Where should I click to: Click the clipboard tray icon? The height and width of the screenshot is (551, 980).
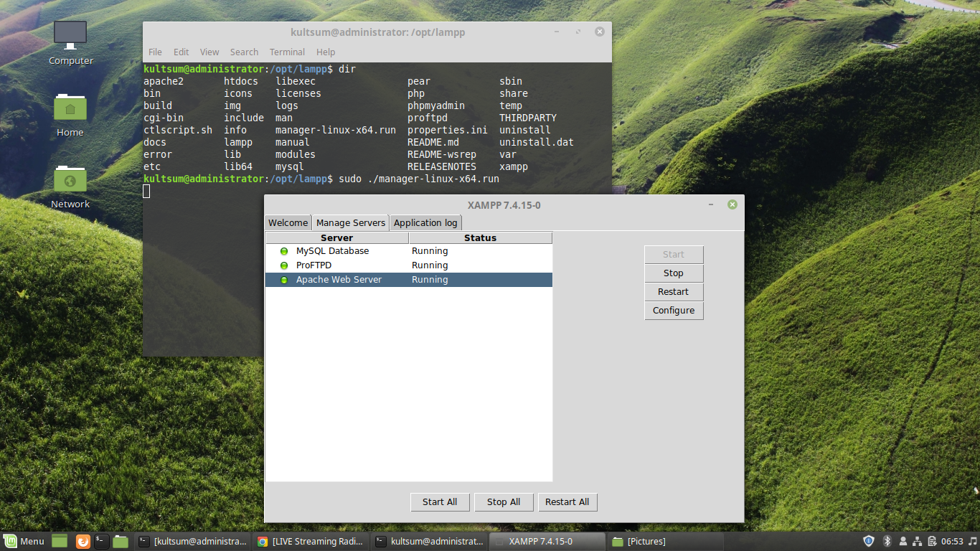click(x=932, y=541)
